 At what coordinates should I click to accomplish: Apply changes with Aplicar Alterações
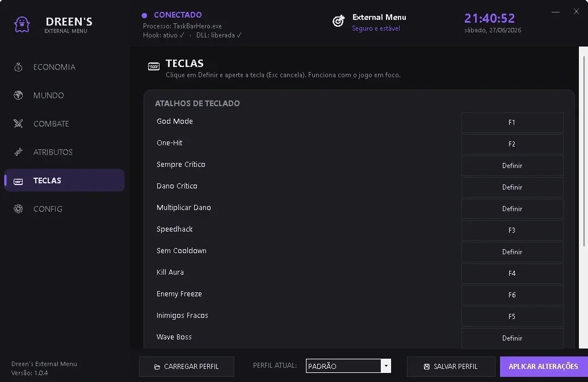[544, 367]
